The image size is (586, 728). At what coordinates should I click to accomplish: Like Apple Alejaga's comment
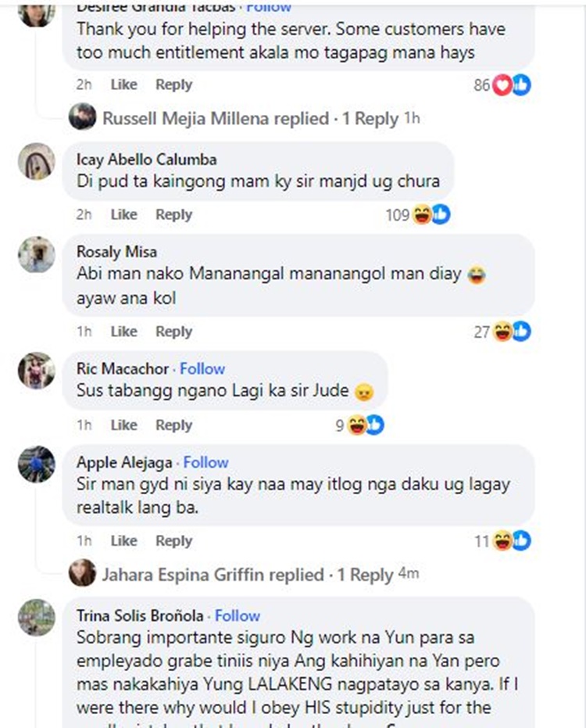pyautogui.click(x=124, y=541)
